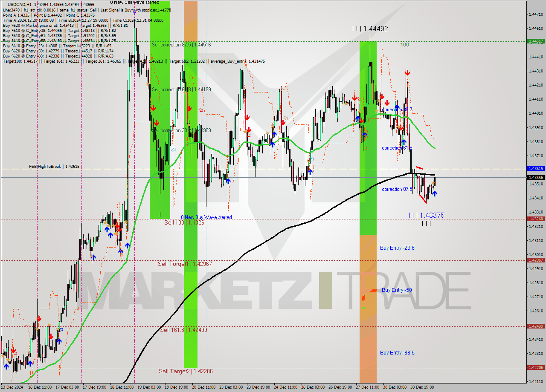Click the green 1.44517 price axis tag
The height and width of the screenshot is (392, 546).
[x=536, y=41]
